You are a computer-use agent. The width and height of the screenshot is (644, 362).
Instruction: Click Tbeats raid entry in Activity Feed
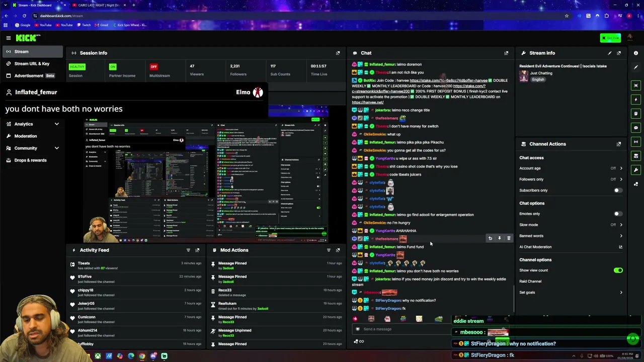pyautogui.click(x=136, y=265)
